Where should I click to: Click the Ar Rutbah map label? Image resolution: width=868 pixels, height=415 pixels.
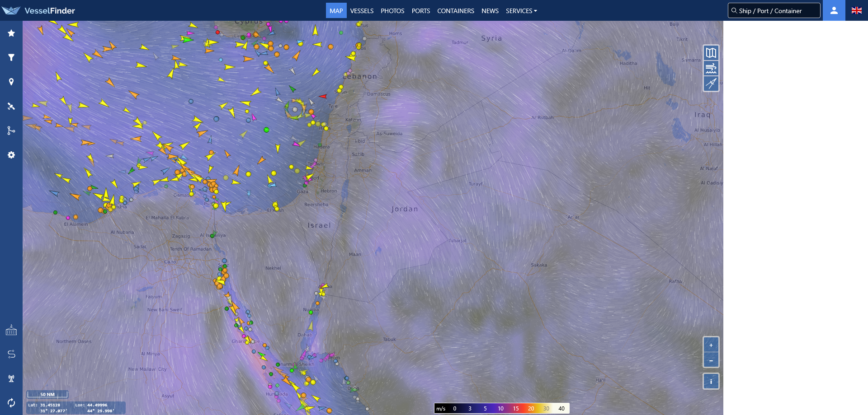click(x=542, y=117)
